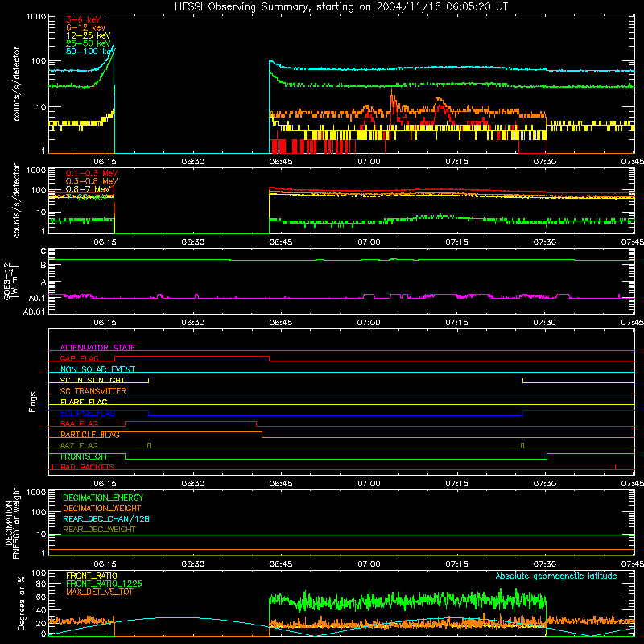Click the AAZ_FLAG label

coord(79,445)
